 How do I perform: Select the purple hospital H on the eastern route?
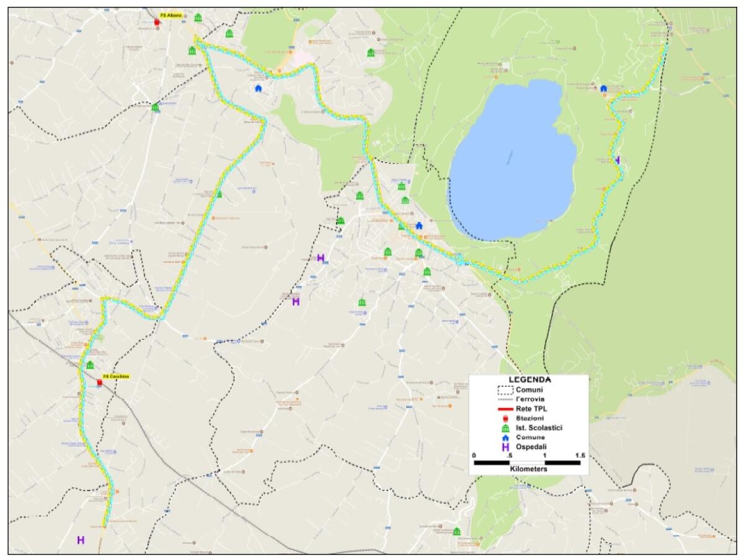tap(618, 160)
